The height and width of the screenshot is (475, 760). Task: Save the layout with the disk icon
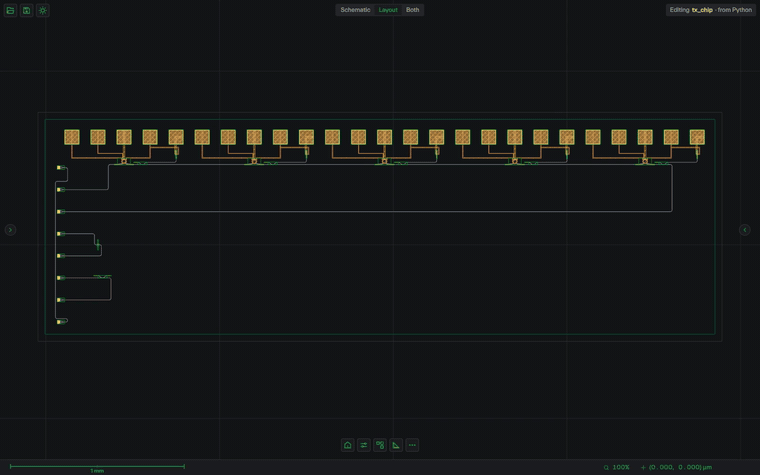(x=27, y=10)
